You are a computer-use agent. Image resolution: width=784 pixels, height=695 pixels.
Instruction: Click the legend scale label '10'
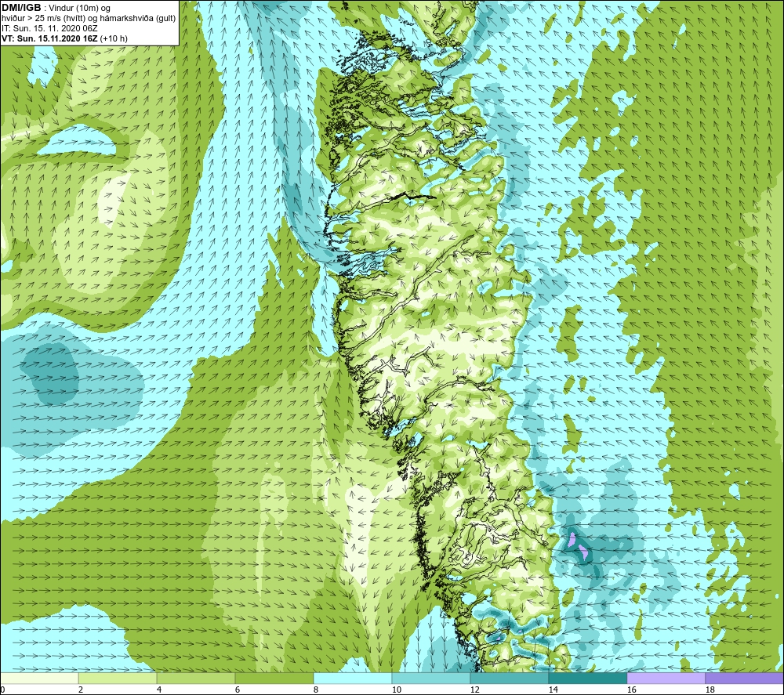(396, 690)
